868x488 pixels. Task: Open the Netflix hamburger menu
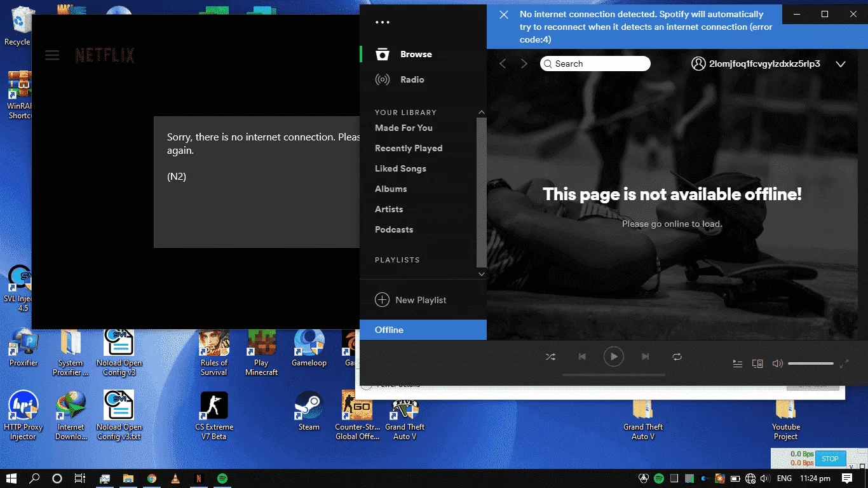(52, 55)
